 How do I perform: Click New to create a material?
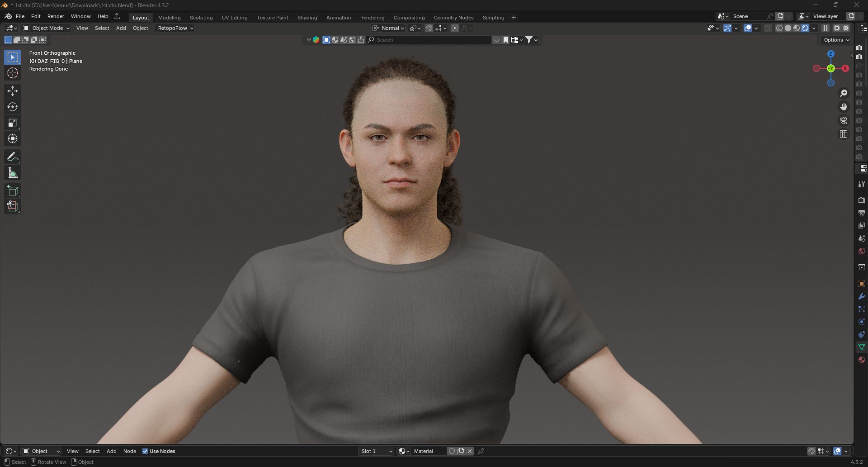461,451
